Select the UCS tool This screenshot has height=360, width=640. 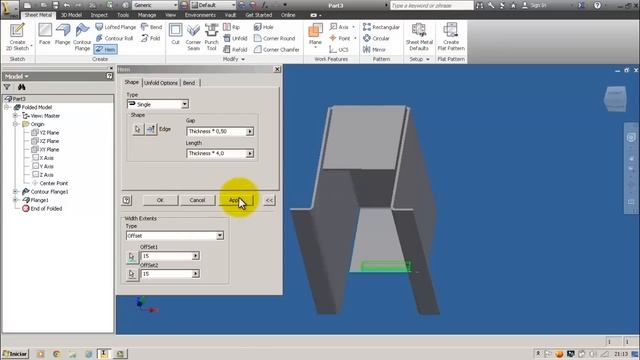339,49
